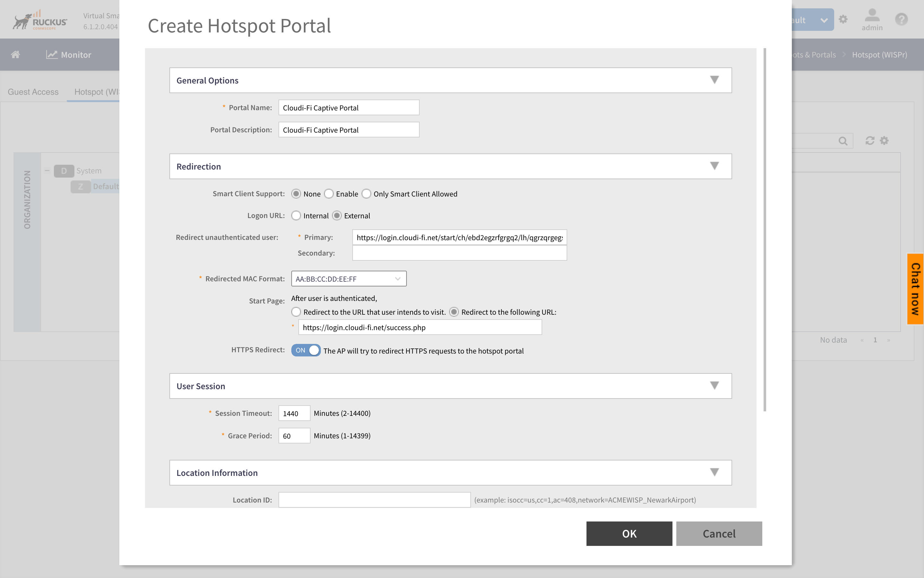Screen dimensions: 924x578
Task: Click the Secondary redirect URL field
Action: (459, 253)
